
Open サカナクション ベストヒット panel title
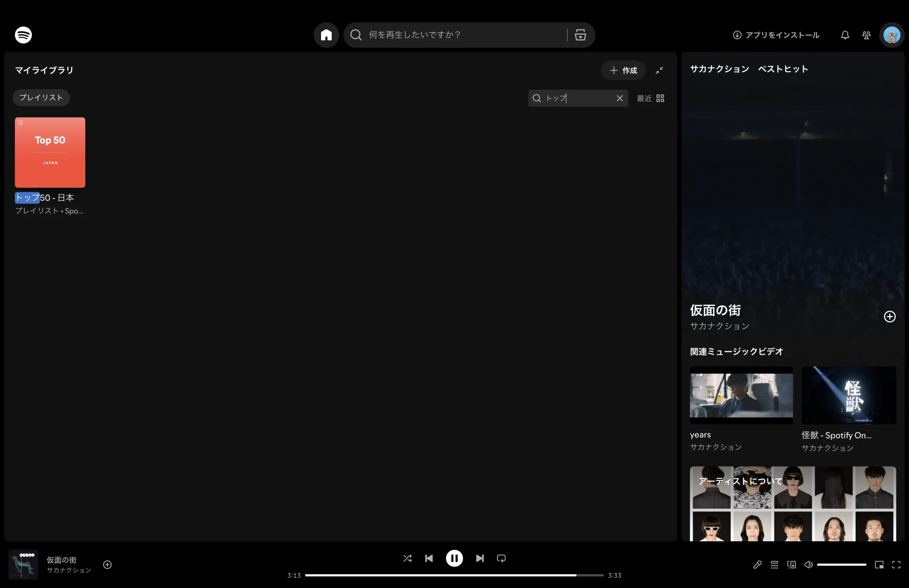tap(749, 69)
